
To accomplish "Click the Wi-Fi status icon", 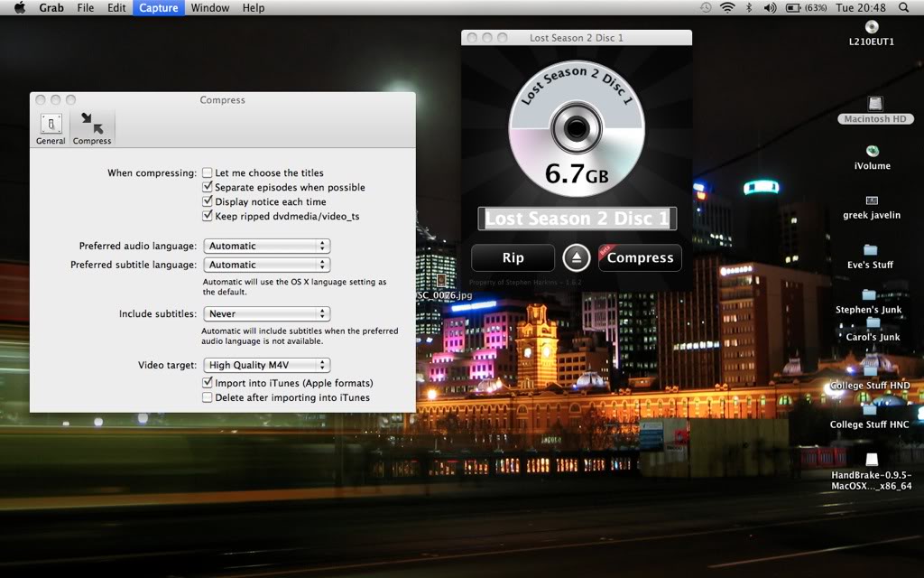I will (x=728, y=7).
